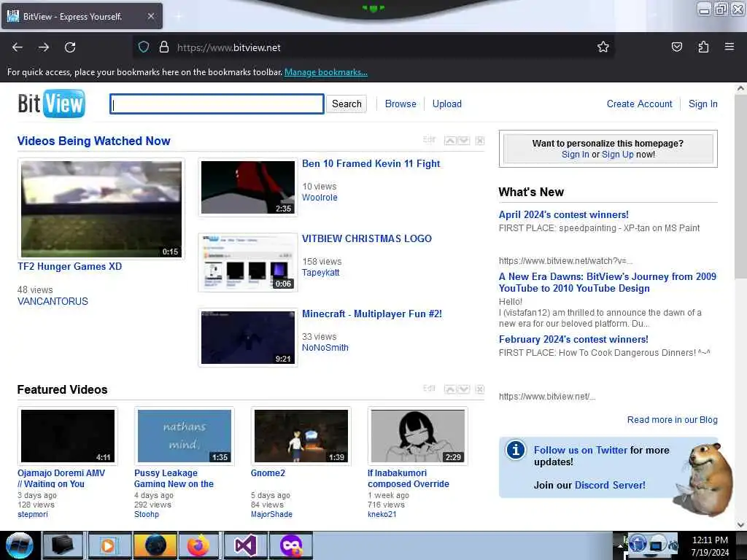Viewport: 747px width, 560px height.
Task: Open the Gnome2 video title
Action: pyautogui.click(x=268, y=472)
